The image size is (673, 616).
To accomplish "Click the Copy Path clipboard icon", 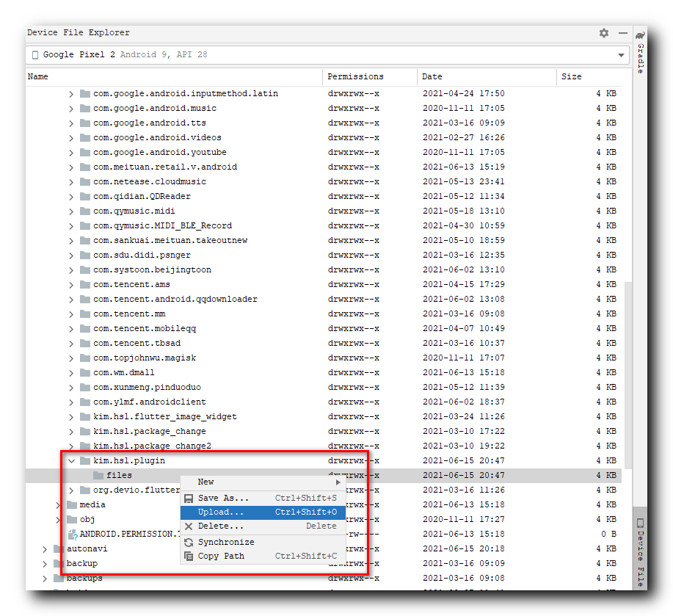I will point(189,556).
